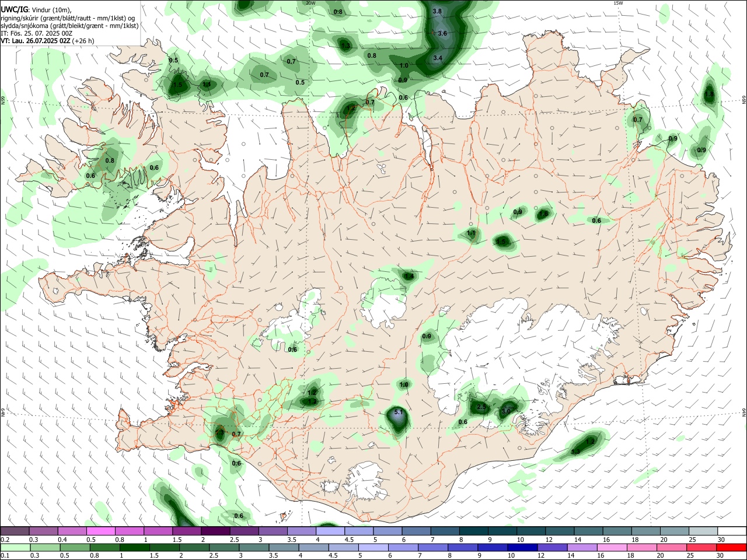Click the '3.4' precipitation value
The image size is (747, 560).
(438, 58)
